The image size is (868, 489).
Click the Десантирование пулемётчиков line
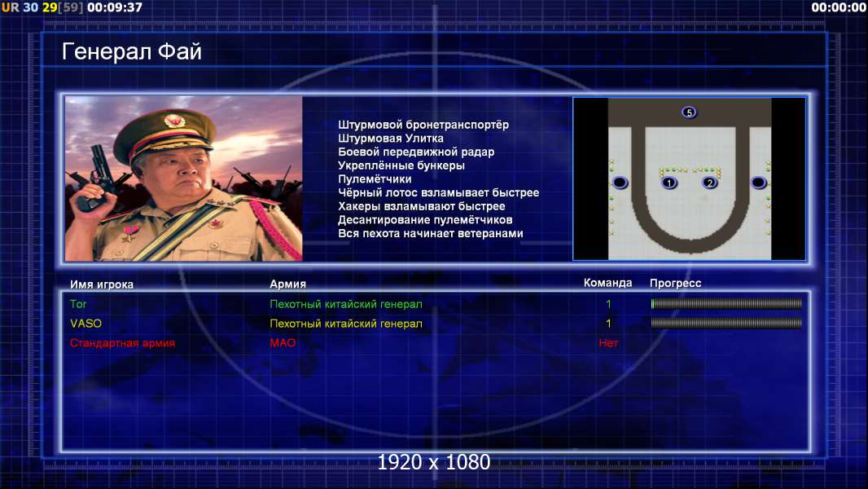(x=425, y=220)
